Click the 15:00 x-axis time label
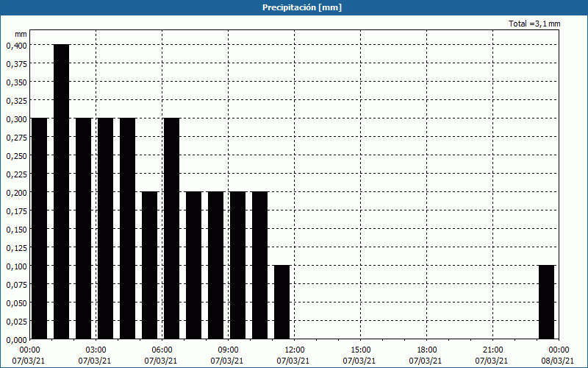 tap(361, 350)
